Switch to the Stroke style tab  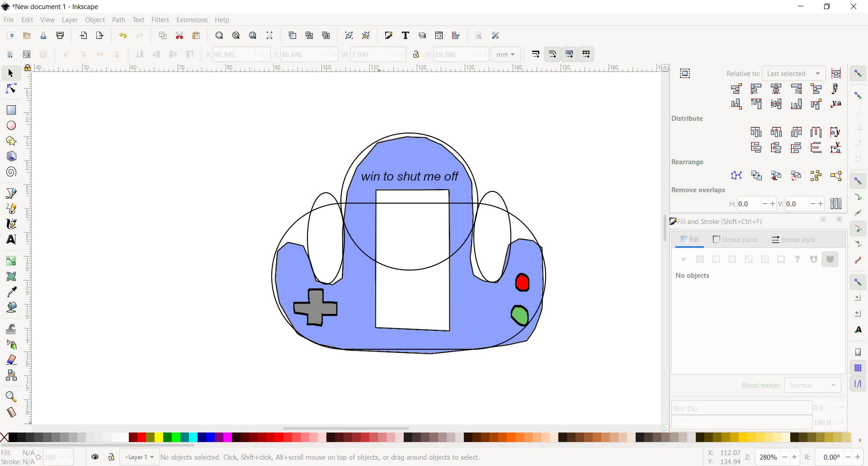coord(793,240)
